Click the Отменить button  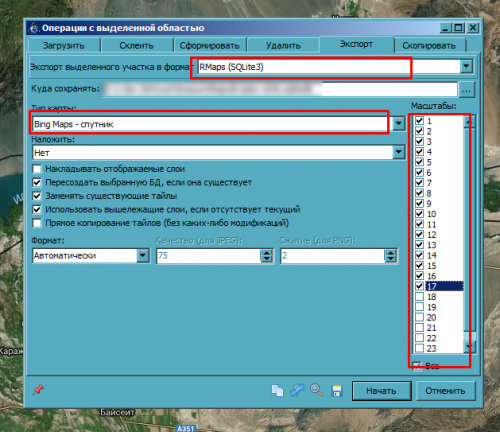coord(445,391)
